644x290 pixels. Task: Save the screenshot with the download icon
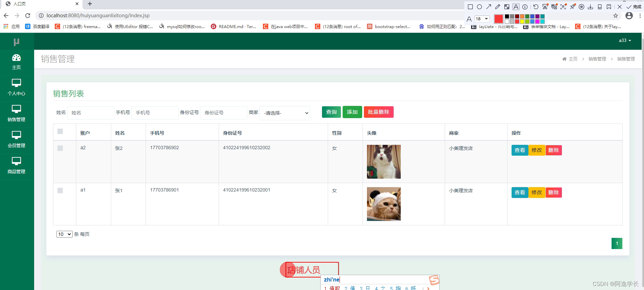(x=591, y=7)
